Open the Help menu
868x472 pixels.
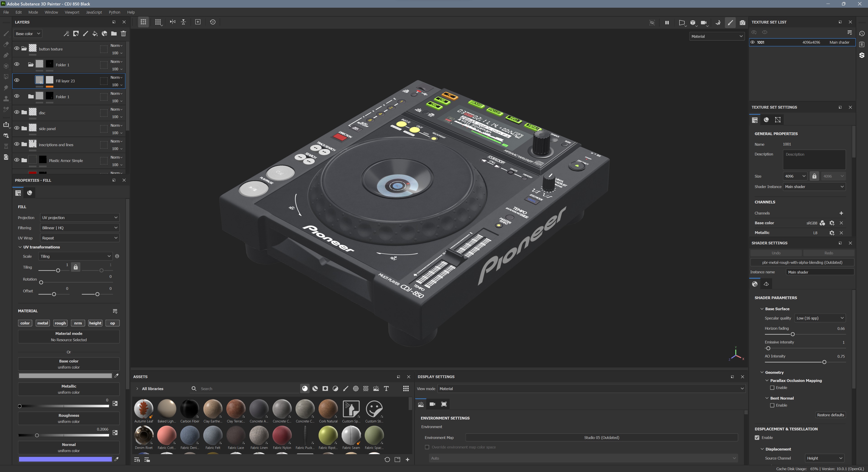click(x=131, y=12)
